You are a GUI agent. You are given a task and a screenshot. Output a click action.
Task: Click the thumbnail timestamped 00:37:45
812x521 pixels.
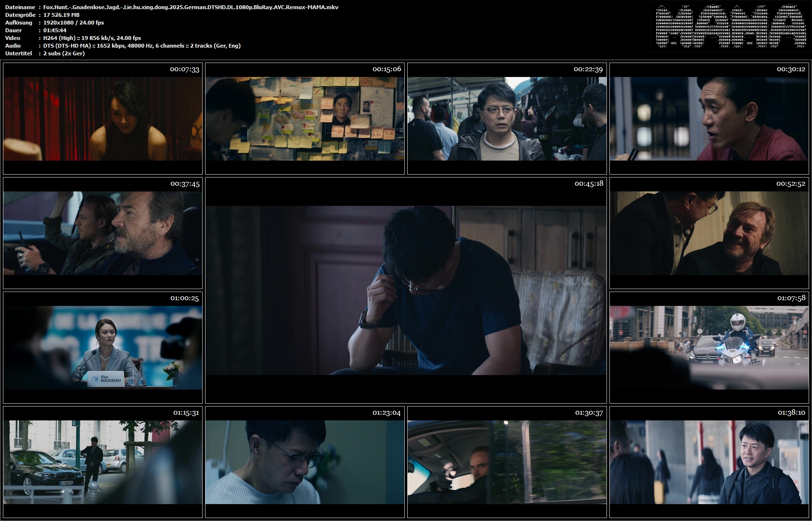coord(103,233)
